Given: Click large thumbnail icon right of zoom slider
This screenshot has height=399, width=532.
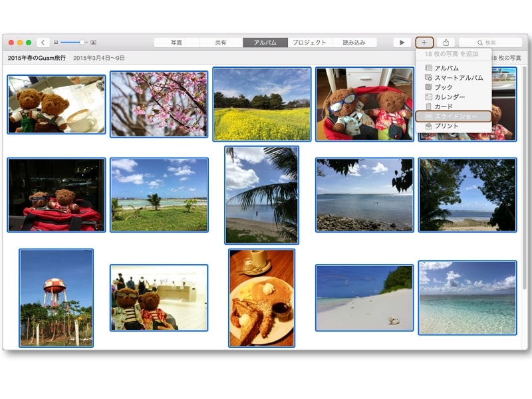Looking at the screenshot, I should tap(93, 43).
